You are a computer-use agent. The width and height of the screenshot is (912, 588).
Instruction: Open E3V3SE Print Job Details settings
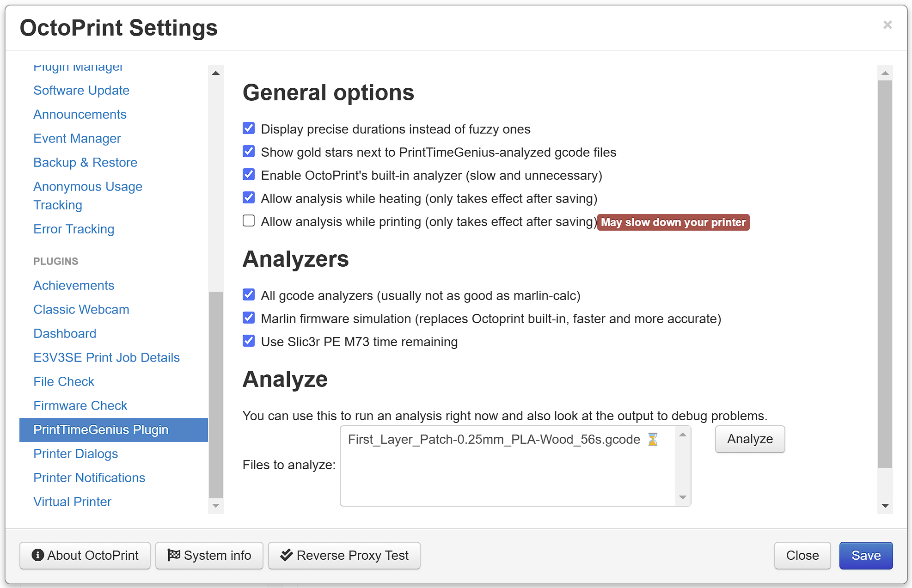point(107,357)
